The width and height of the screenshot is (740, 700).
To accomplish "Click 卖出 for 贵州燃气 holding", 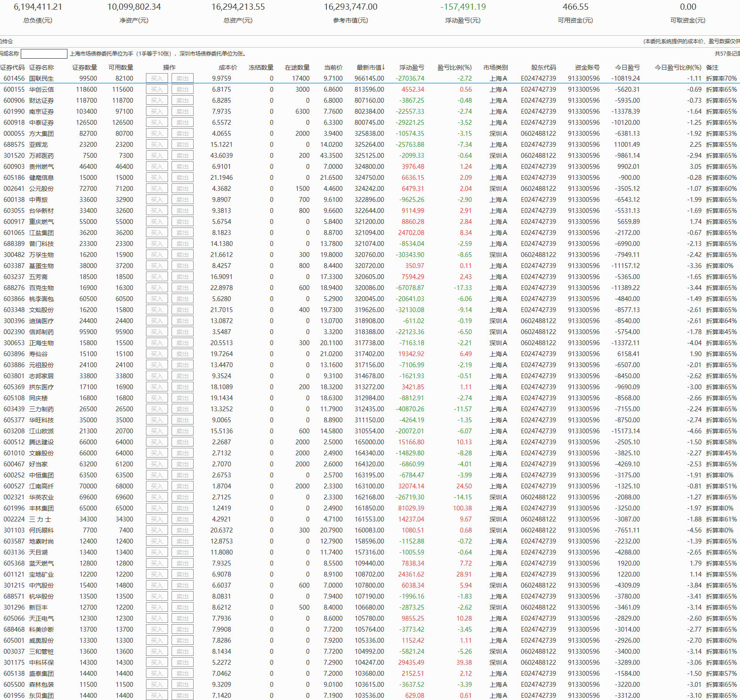I will 182,167.
